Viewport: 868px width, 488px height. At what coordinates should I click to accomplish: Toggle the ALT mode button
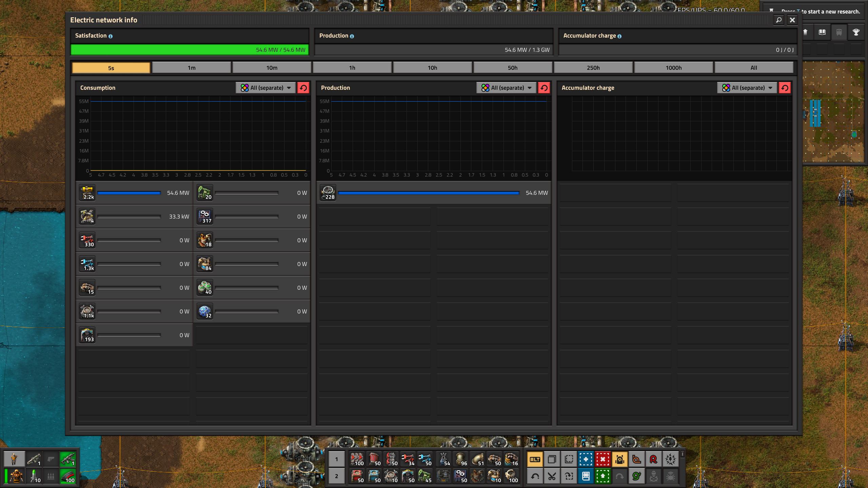[535, 460]
